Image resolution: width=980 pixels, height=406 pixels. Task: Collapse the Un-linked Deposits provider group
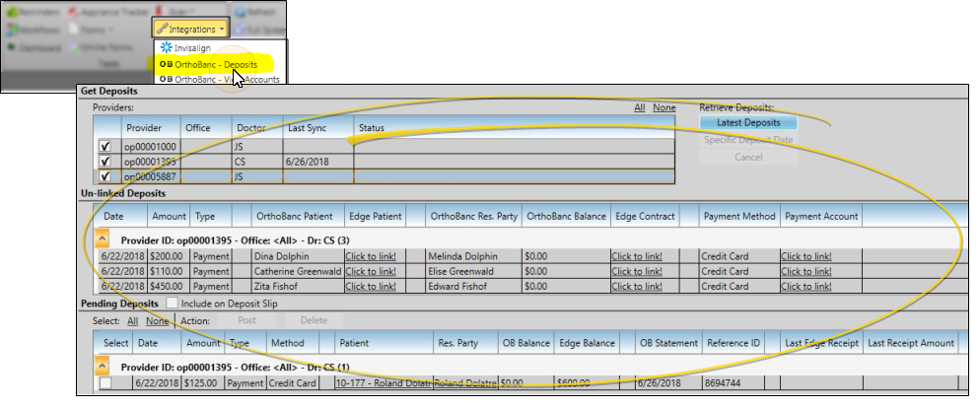point(102,239)
